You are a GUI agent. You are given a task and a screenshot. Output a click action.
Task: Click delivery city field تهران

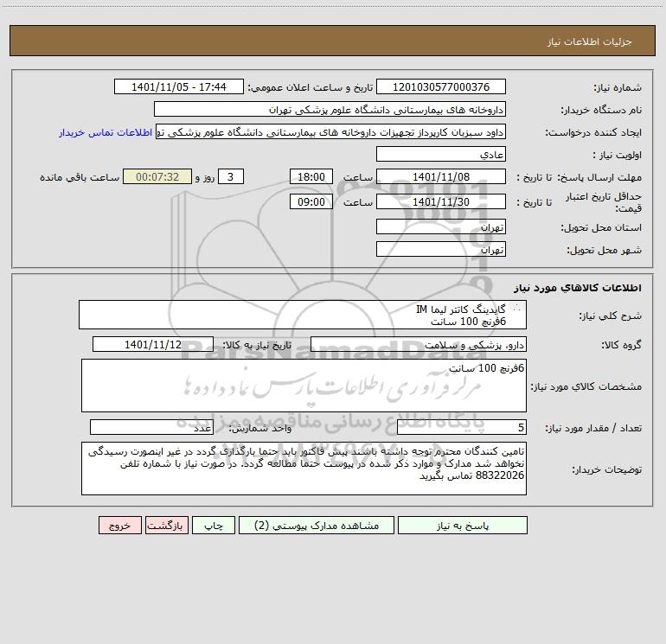click(x=441, y=249)
